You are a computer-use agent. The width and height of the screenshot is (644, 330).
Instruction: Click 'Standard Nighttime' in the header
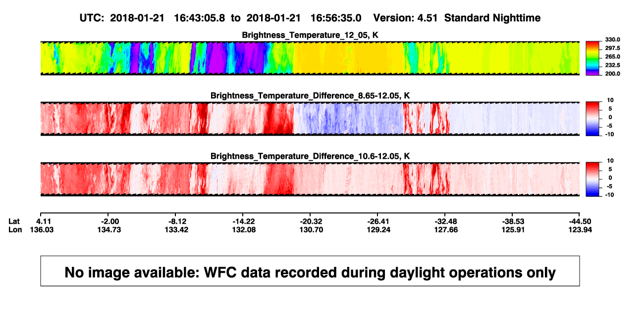coord(492,18)
